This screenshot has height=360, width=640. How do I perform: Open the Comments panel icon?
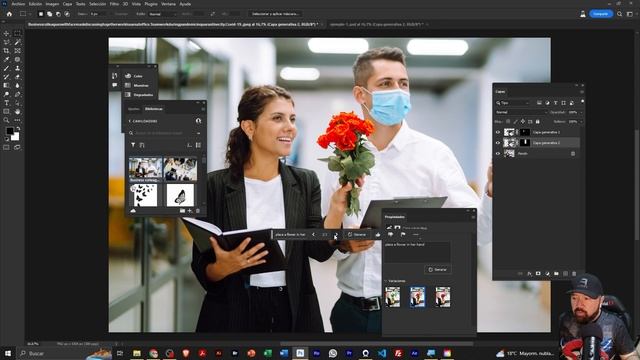114,85
